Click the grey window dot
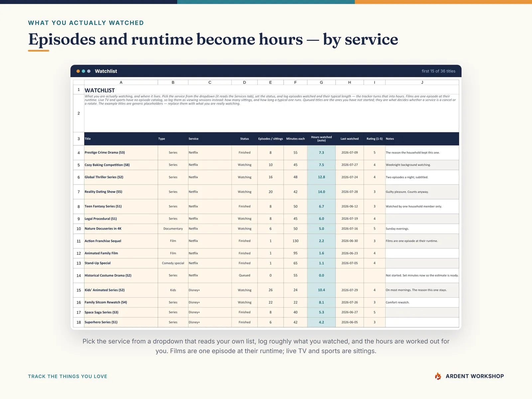 pos(89,71)
